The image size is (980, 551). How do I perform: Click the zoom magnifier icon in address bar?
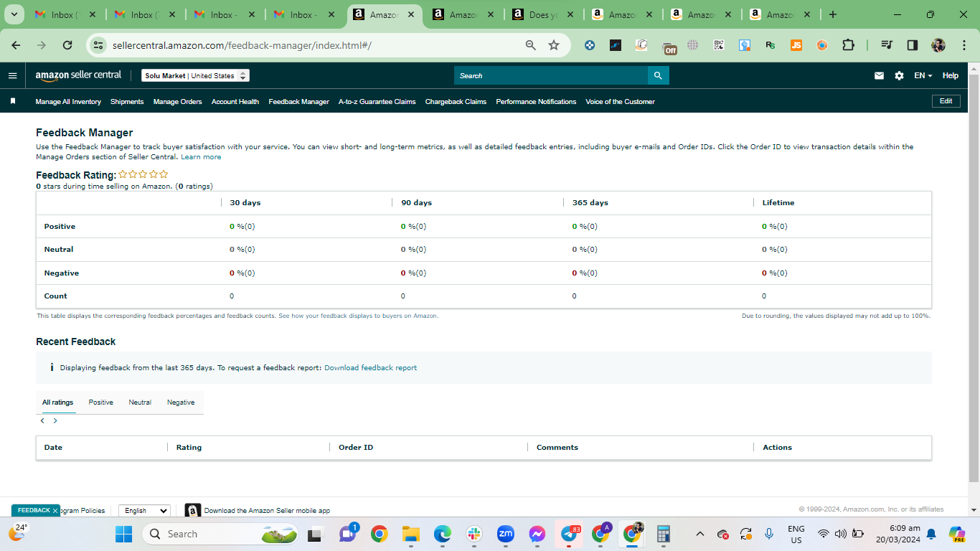click(x=531, y=45)
